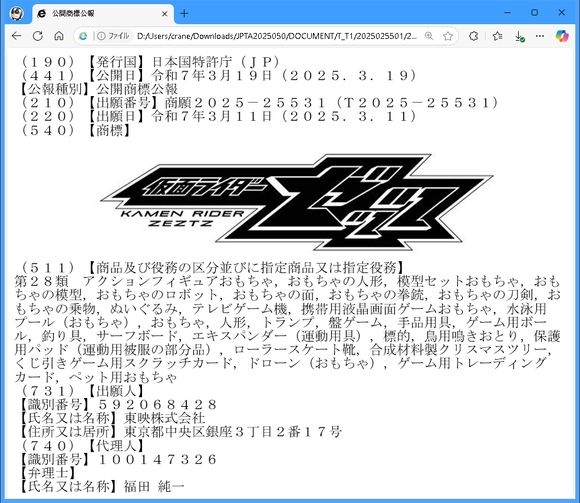
Task: Click 商願2025-25531 application number
Action: pyautogui.click(x=245, y=103)
